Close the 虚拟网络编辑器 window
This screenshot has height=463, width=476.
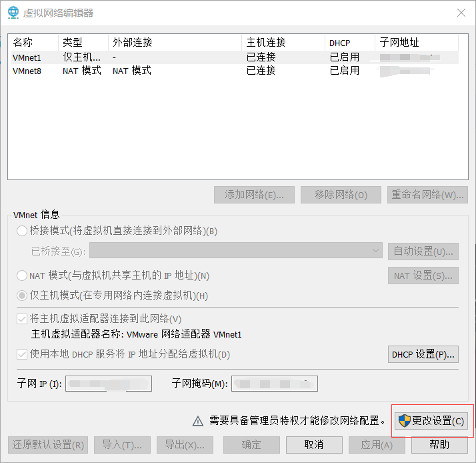461,13
